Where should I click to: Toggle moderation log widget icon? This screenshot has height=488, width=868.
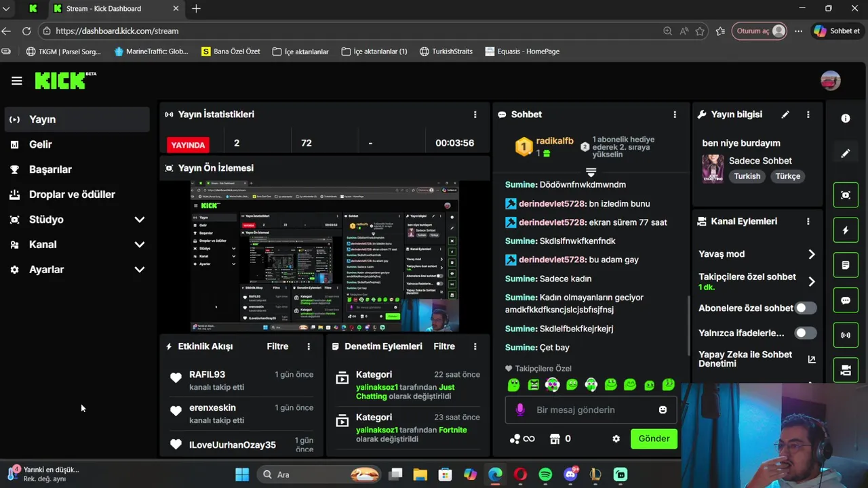tap(846, 265)
